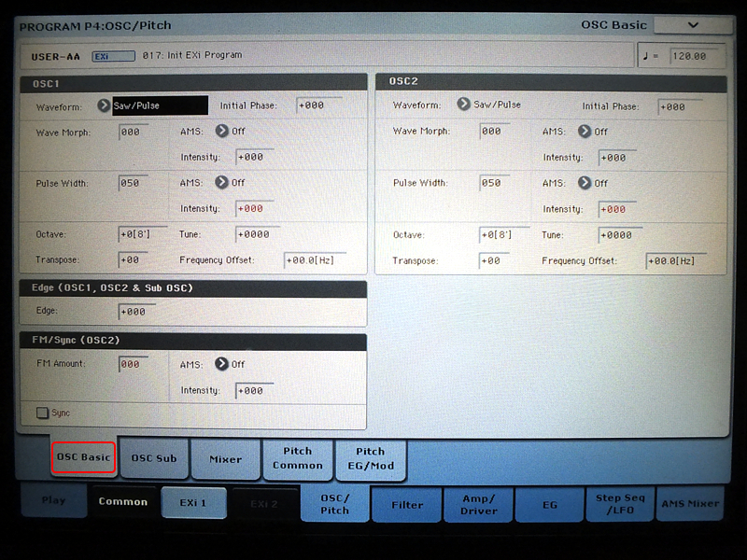Open the OSC2 Waveform popup arrow

463,104
